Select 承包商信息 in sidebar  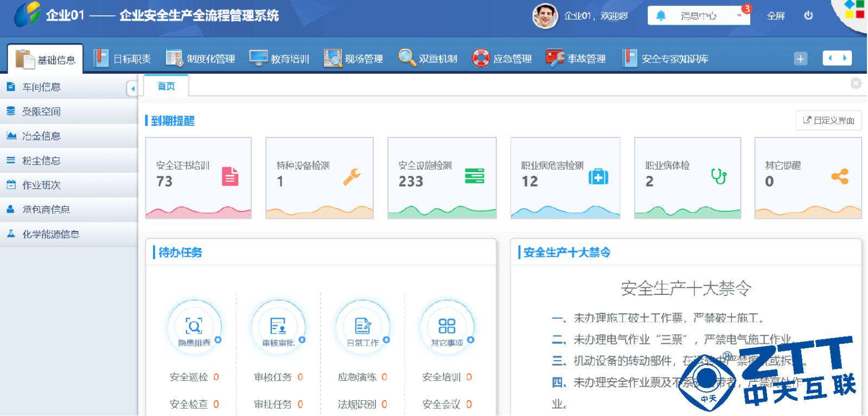click(68, 210)
